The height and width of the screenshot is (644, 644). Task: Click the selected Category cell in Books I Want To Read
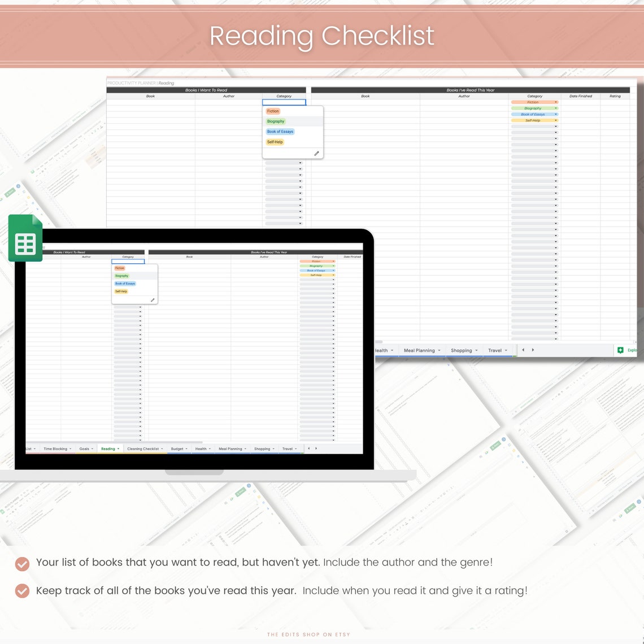coord(284,102)
